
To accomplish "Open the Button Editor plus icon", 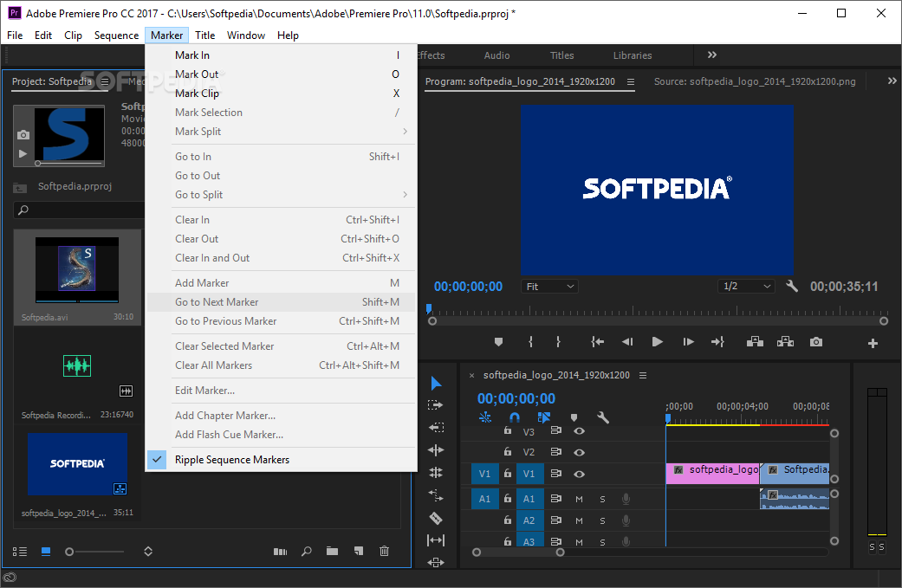I will [873, 343].
